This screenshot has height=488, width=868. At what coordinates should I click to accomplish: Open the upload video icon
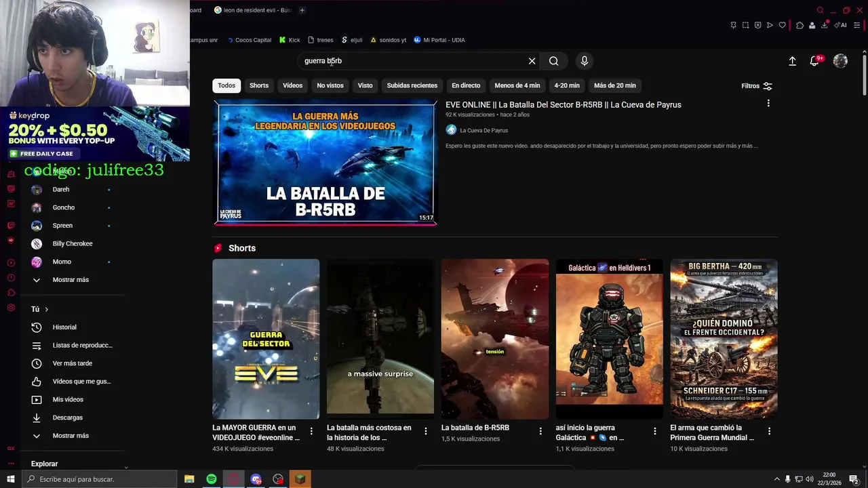pyautogui.click(x=792, y=61)
